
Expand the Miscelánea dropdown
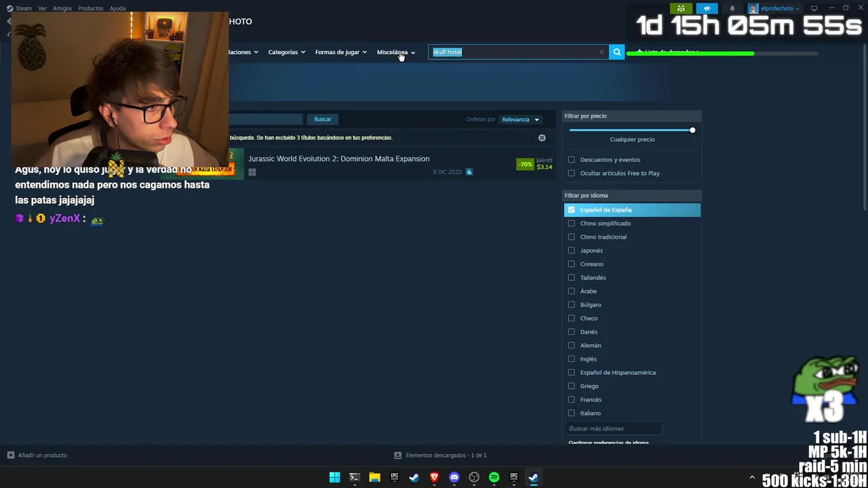pos(396,52)
